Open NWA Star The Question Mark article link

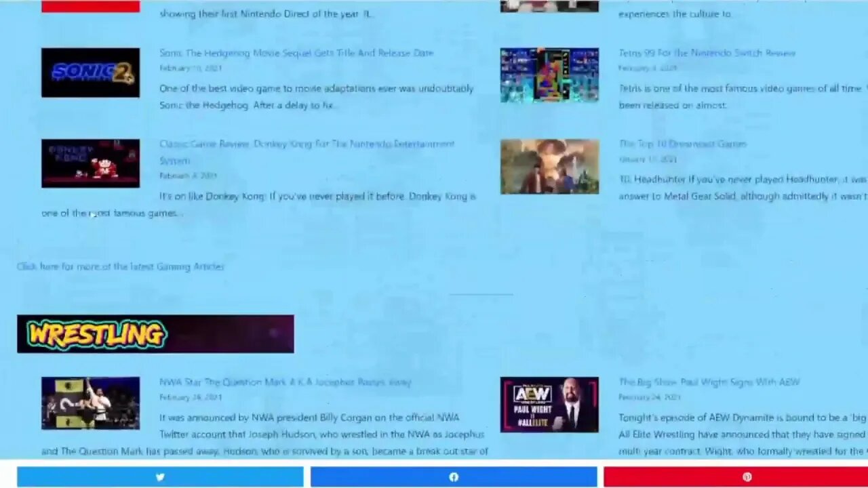pos(285,382)
